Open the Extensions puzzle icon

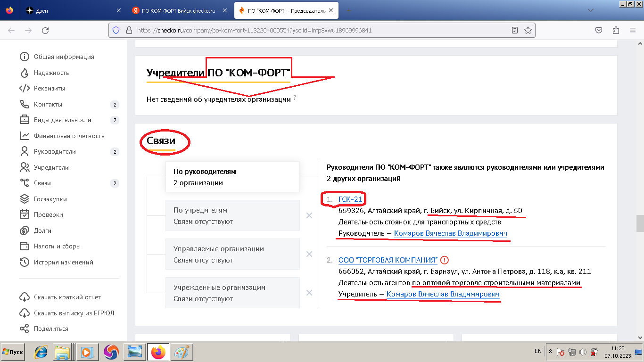tap(616, 30)
